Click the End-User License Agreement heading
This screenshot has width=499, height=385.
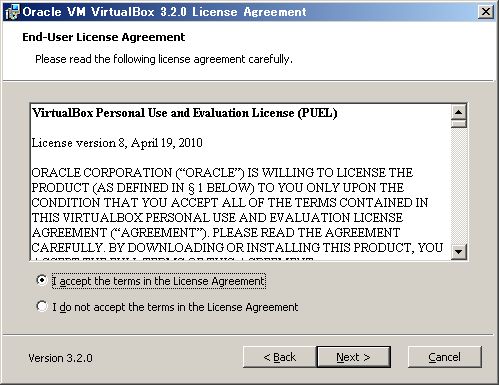pyautogui.click(x=104, y=37)
